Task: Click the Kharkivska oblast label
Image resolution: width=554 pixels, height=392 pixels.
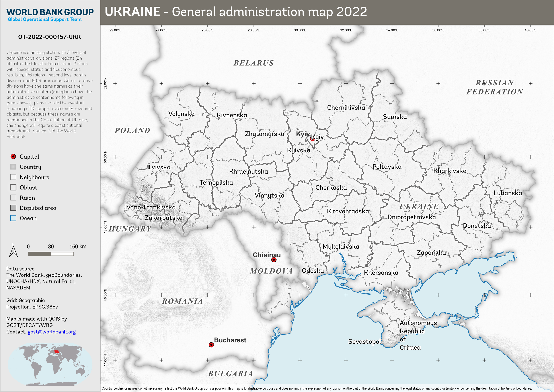Action: [x=450, y=171]
